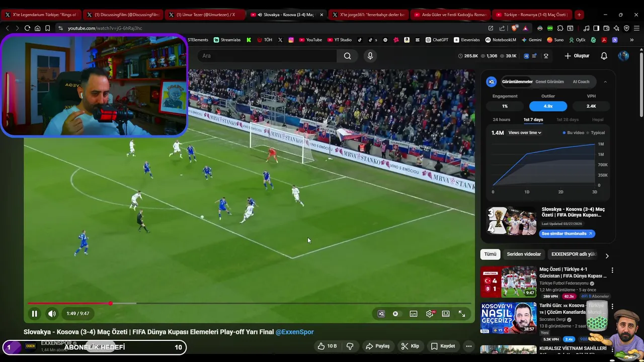Select the 'Seriden videolar' chip
The image size is (644, 362).
[x=524, y=254]
